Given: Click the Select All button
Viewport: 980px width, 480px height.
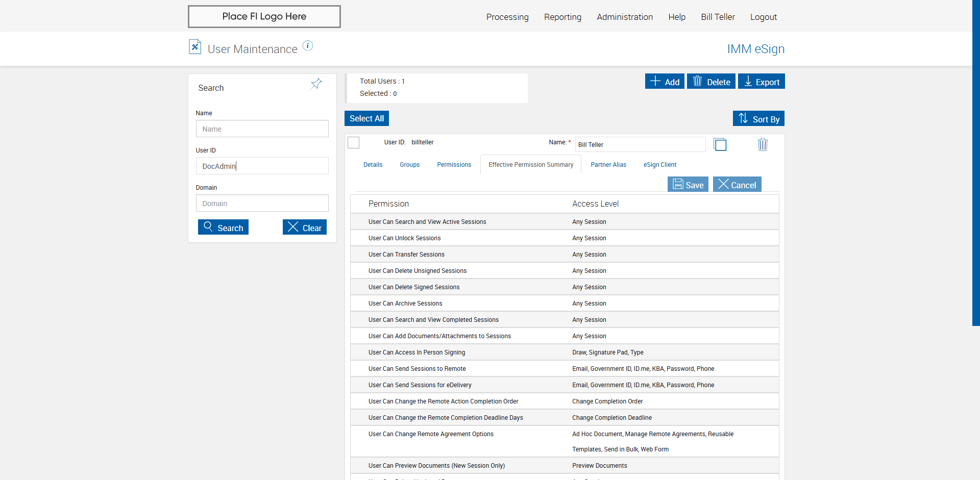Looking at the screenshot, I should click(366, 118).
